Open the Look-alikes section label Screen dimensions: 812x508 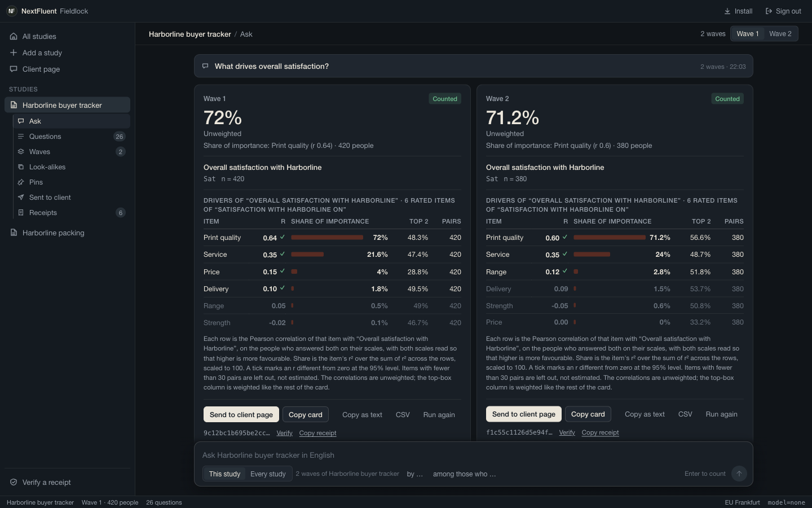pos(47,167)
